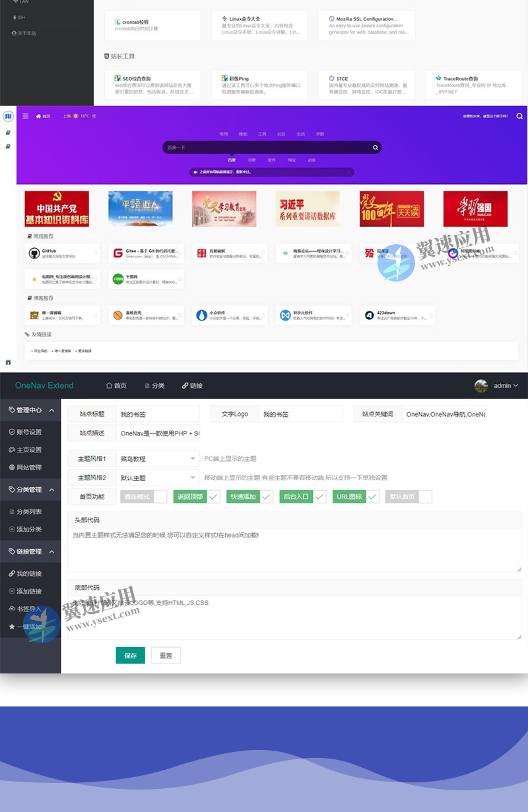Image resolution: width=528 pixels, height=812 pixels.
Task: Click the green 保存 save button
Action: click(x=130, y=655)
